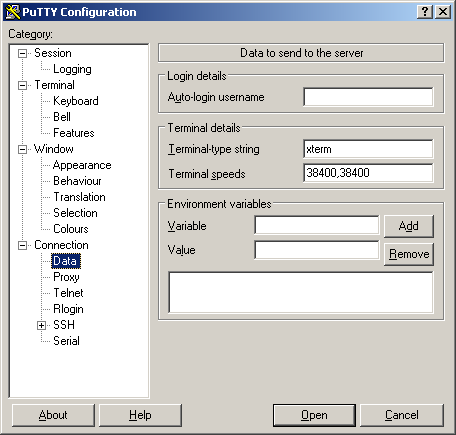This screenshot has width=456, height=435.
Task: Select the Colours category
Action: [71, 229]
